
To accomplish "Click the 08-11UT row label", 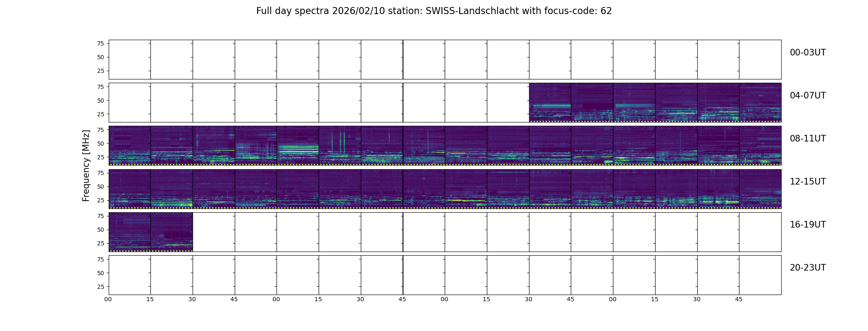I will pyautogui.click(x=808, y=139).
